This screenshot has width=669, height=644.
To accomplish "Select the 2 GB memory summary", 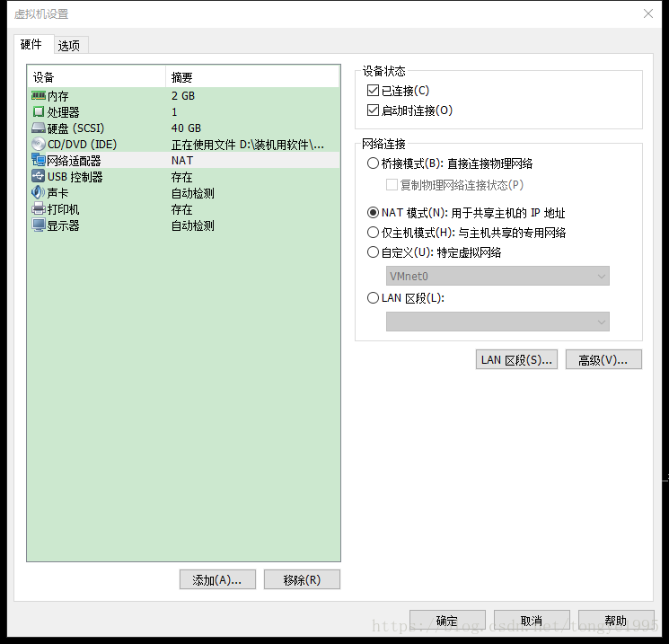I will (183, 95).
